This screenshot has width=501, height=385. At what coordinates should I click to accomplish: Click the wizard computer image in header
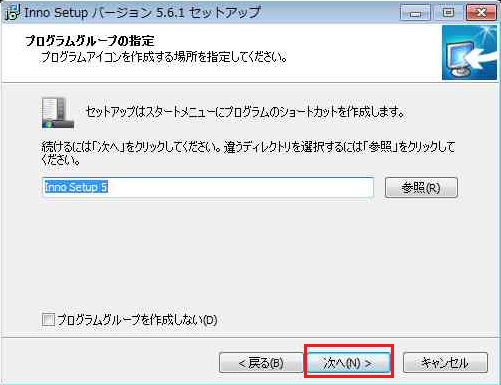click(x=469, y=53)
